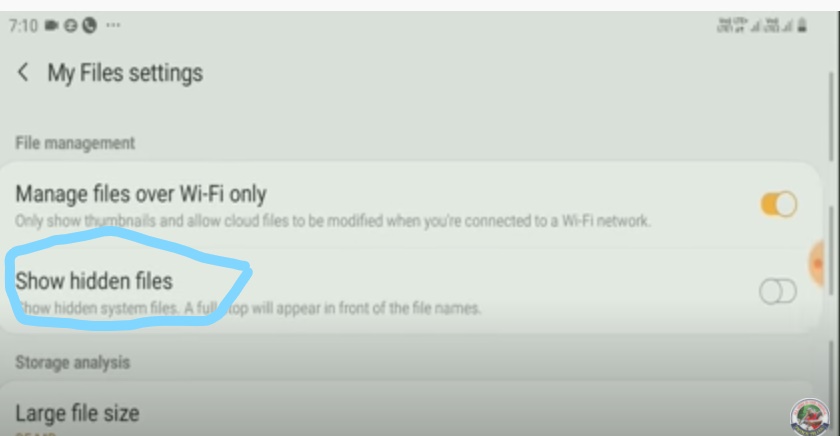Click the File management section header
This screenshot has height=436, width=840.
[x=75, y=143]
